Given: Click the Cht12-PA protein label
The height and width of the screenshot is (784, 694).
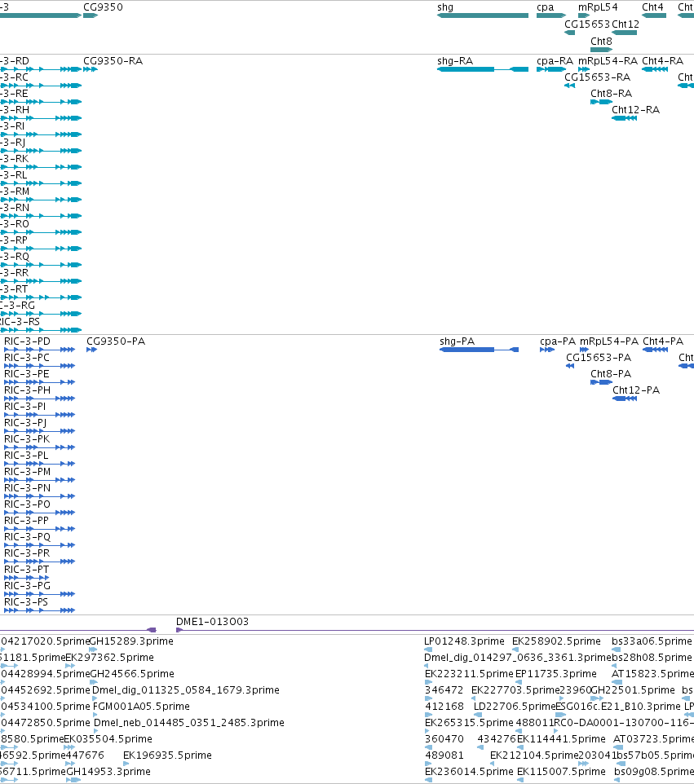Looking at the screenshot, I should click(636, 390).
